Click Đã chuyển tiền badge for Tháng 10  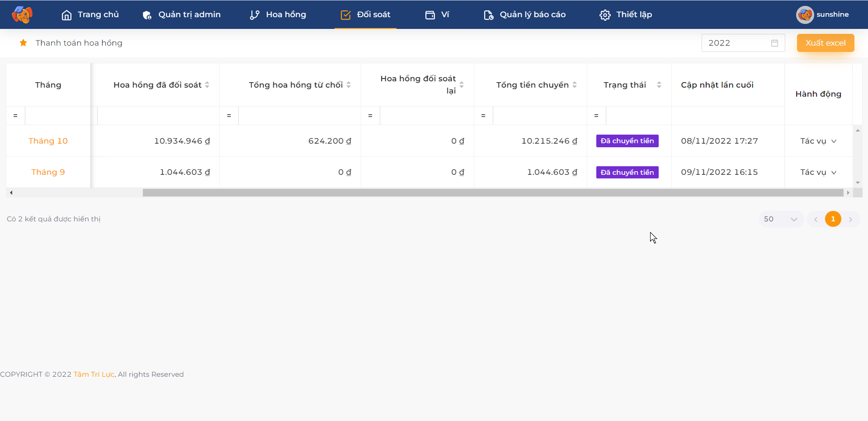coord(627,141)
